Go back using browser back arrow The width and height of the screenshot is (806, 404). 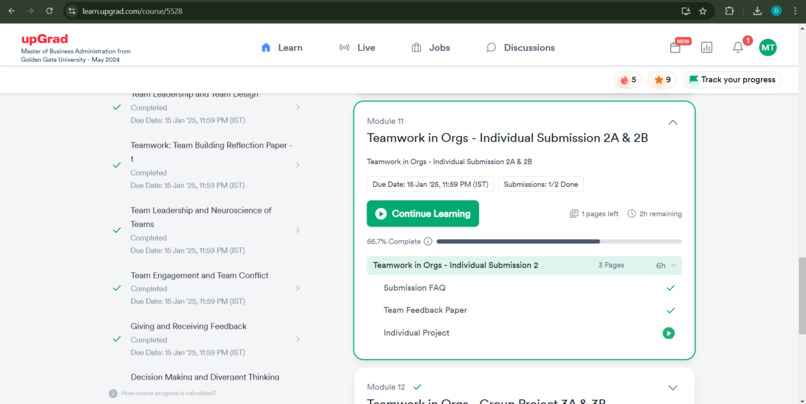point(11,11)
